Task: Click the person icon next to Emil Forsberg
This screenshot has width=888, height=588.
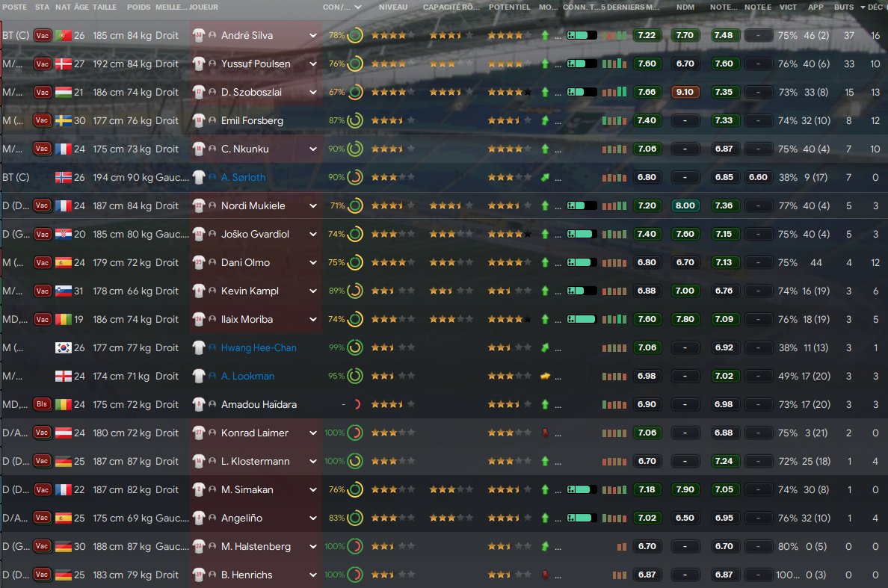Action: [x=212, y=120]
